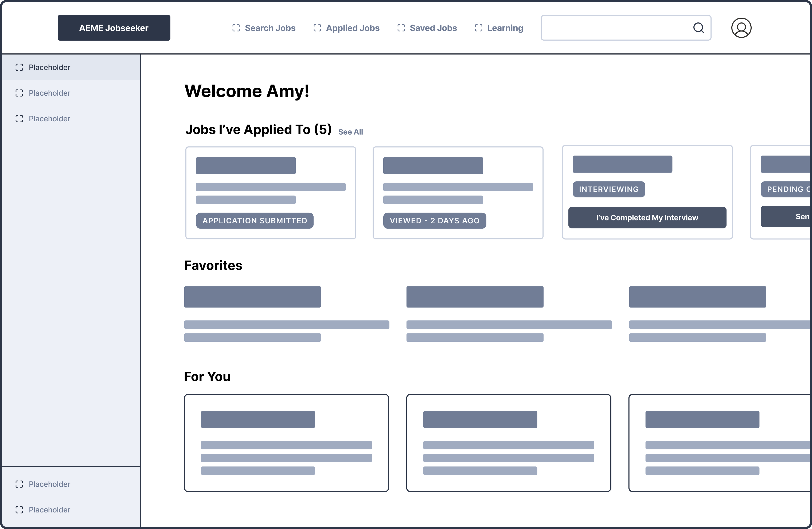
Task: Open See All applied jobs link
Action: click(350, 132)
